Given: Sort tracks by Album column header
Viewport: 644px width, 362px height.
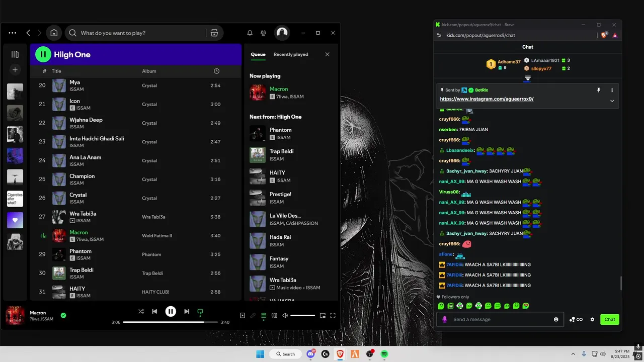Looking at the screenshot, I should coord(149,71).
